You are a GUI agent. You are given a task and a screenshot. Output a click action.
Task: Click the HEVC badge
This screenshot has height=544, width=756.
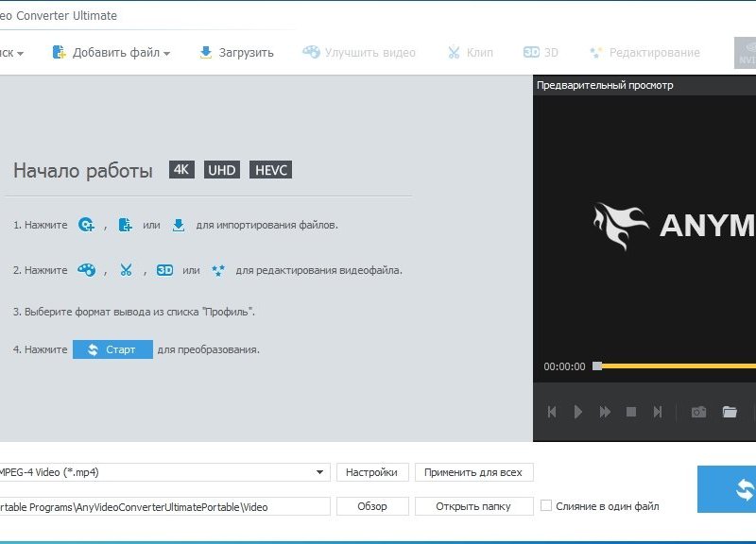click(x=270, y=170)
